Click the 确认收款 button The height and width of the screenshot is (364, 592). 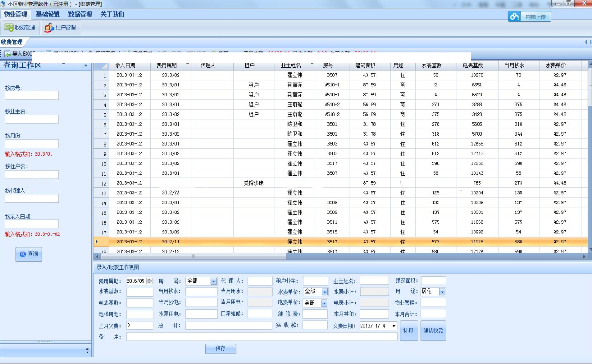click(x=433, y=330)
